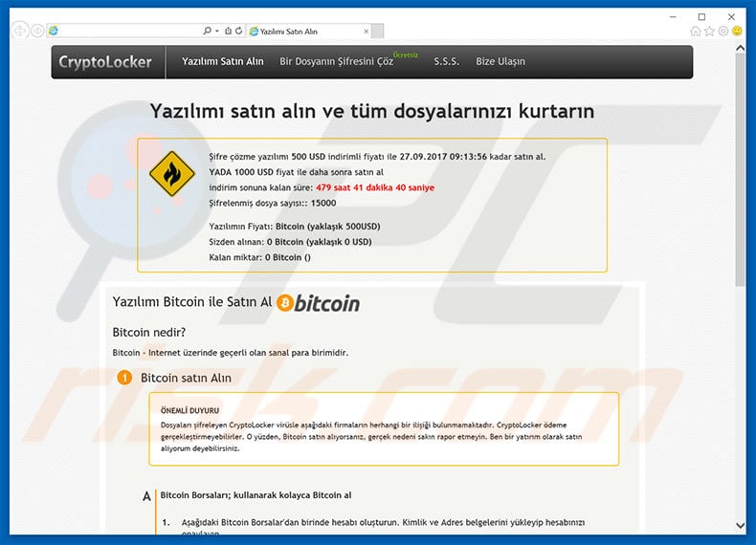Click the heading 'Bitcoin nedir?'

click(149, 332)
